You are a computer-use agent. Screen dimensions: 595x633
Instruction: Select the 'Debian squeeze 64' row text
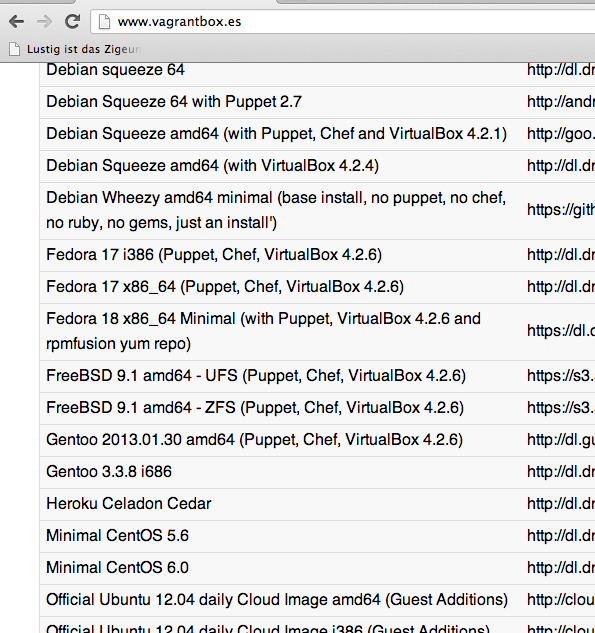115,70
